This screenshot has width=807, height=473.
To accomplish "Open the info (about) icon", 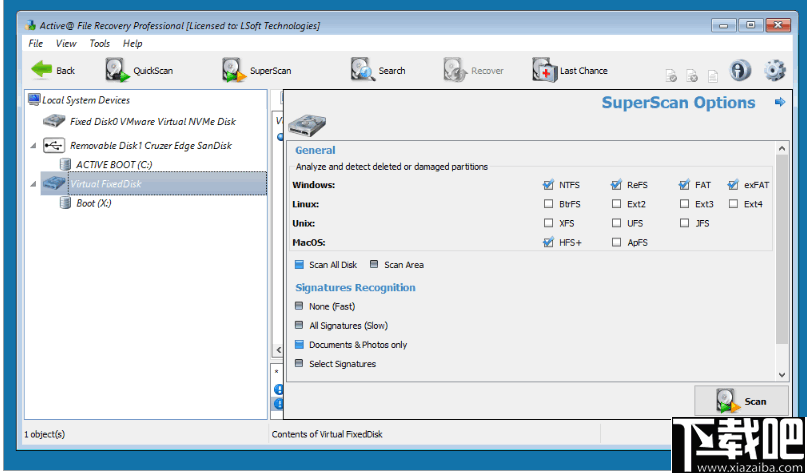I will 740,70.
